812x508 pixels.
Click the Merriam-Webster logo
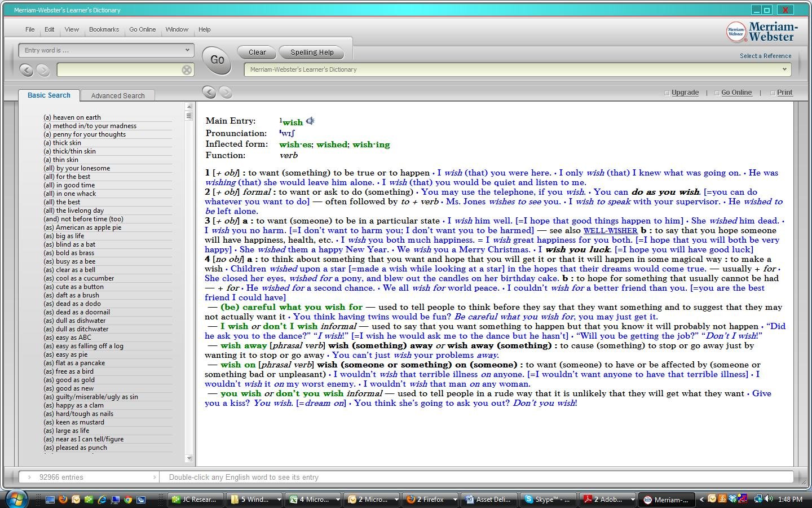coord(761,32)
